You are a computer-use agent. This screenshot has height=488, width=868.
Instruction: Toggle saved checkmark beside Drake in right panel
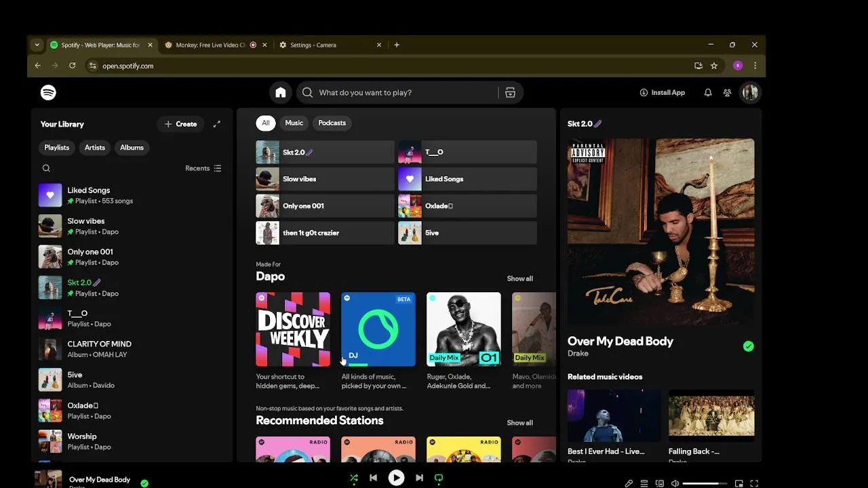pos(748,346)
